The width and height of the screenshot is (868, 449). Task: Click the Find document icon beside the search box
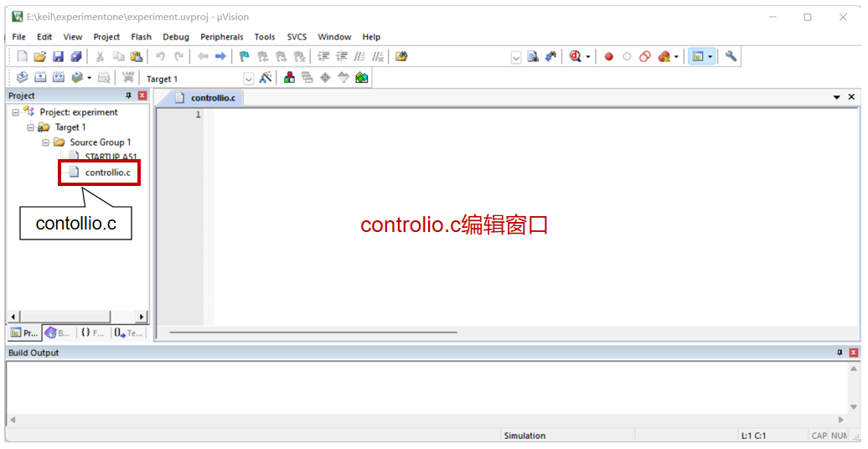[x=533, y=56]
